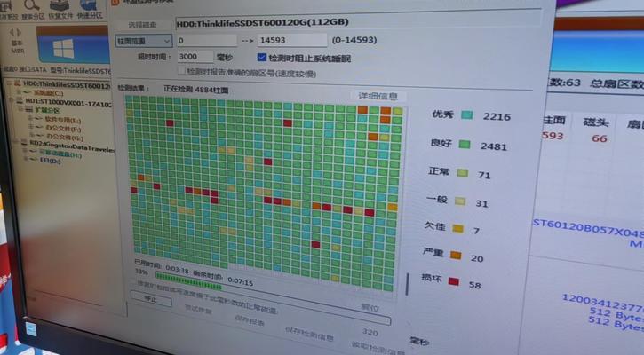Click the 停止 button
Screen dimensions: 644x355
tap(151, 299)
